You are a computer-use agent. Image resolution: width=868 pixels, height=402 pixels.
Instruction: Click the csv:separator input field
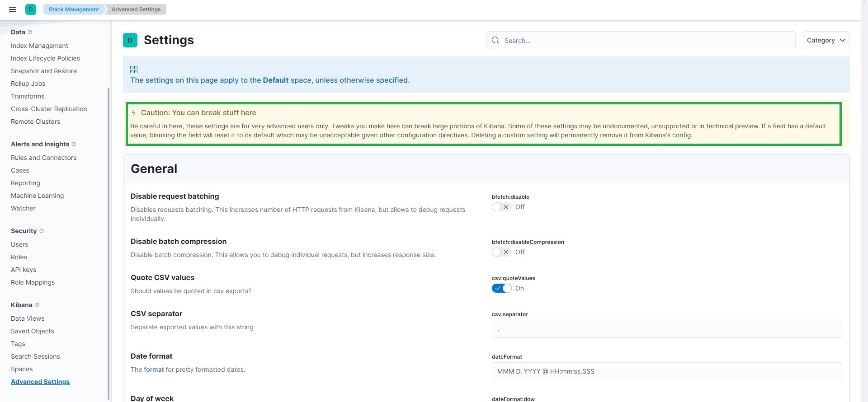point(667,329)
